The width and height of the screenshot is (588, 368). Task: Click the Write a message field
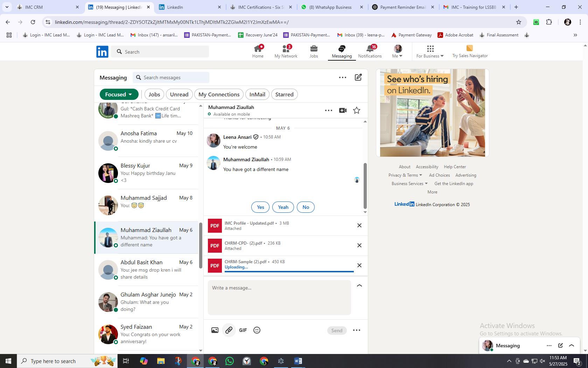[279, 298]
